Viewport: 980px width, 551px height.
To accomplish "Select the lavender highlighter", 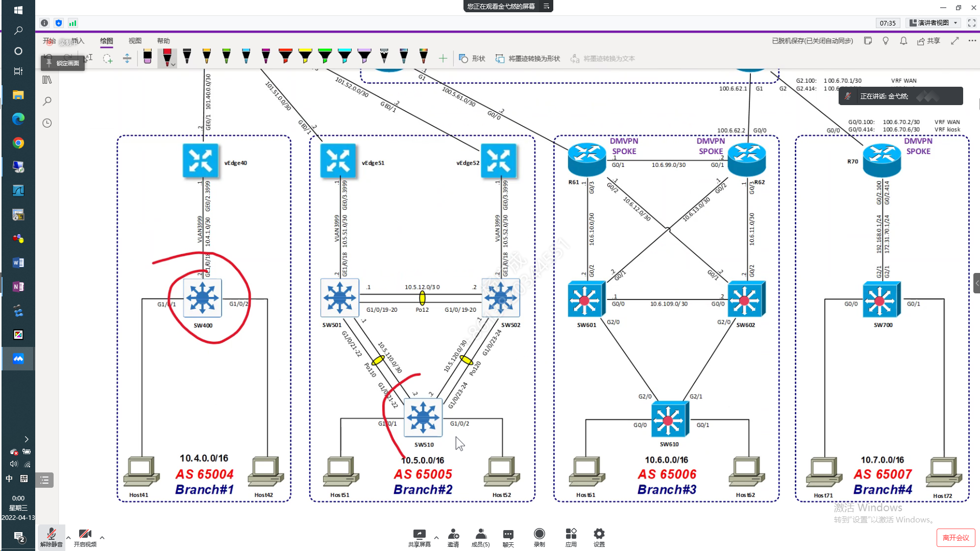I will click(364, 57).
